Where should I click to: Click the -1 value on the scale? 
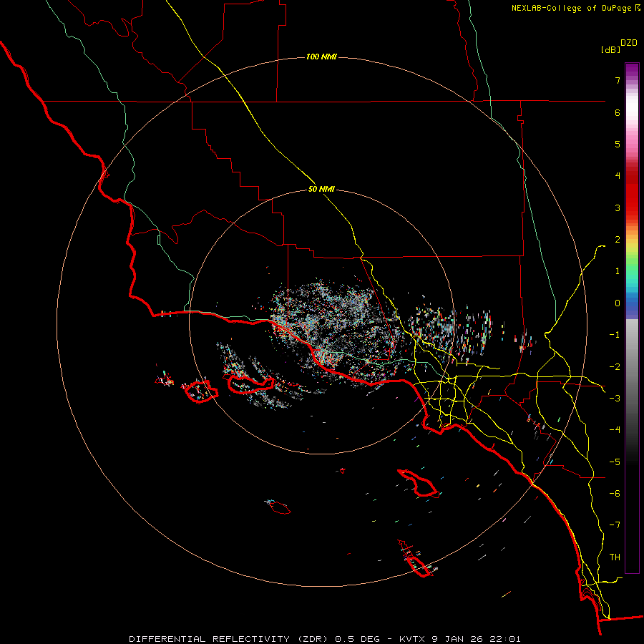click(x=615, y=335)
